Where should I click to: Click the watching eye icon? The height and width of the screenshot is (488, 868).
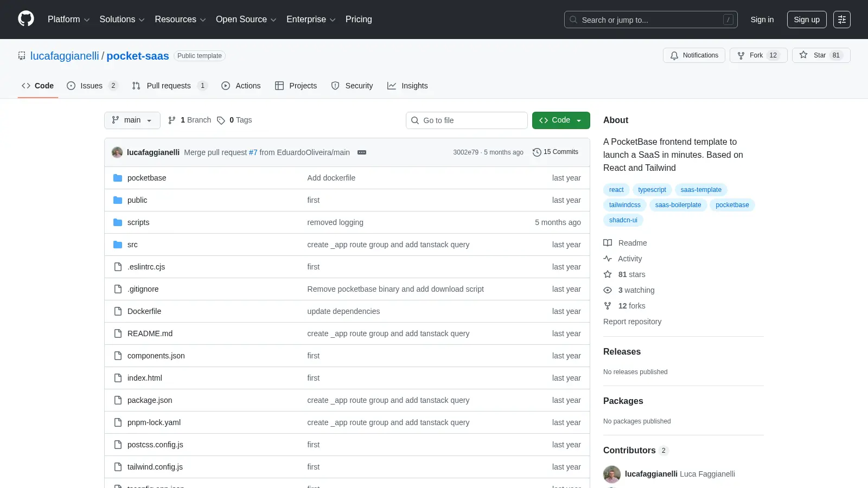[608, 290]
